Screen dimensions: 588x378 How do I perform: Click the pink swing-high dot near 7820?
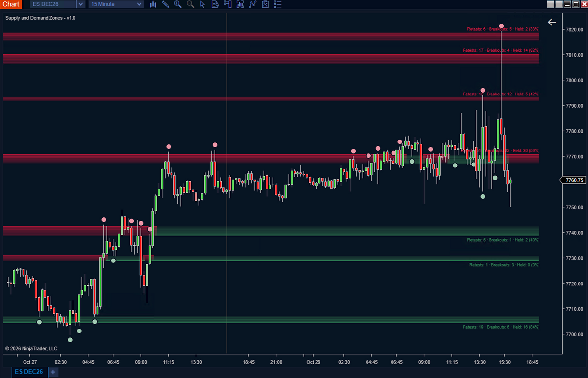pos(501,26)
